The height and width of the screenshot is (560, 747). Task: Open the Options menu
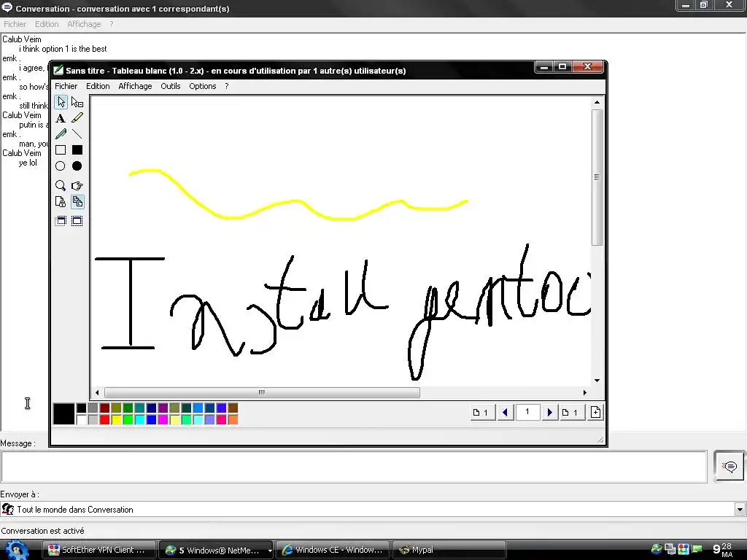tap(203, 86)
